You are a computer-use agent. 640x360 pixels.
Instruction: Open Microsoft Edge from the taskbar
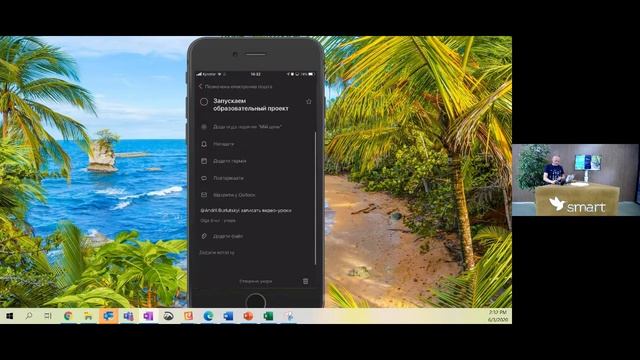pos(208,316)
